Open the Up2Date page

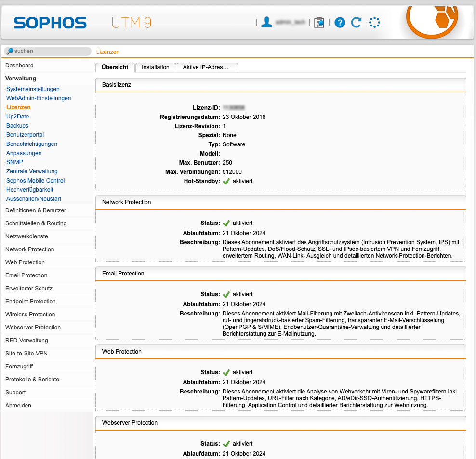click(18, 116)
